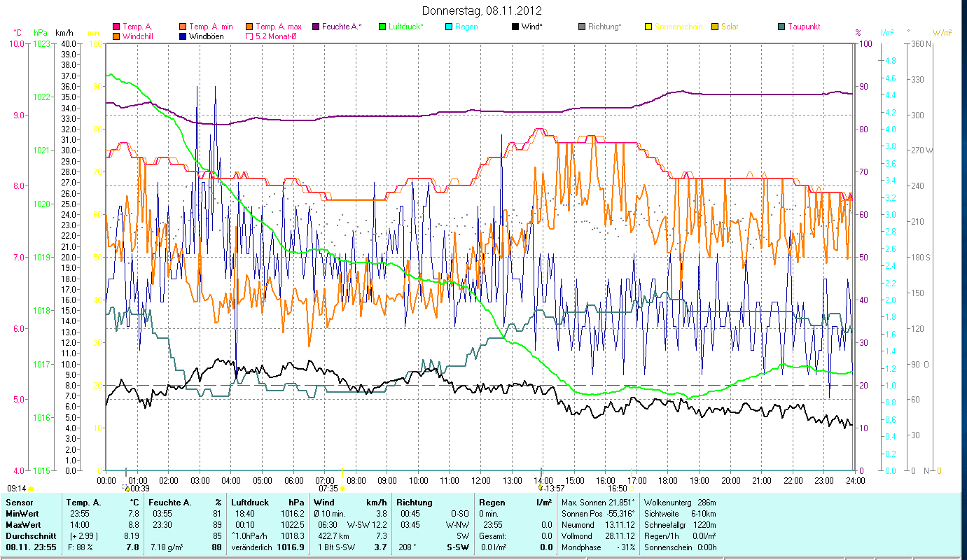
Task: Click the yellow Sonnenschein legend square
Action: point(648,27)
